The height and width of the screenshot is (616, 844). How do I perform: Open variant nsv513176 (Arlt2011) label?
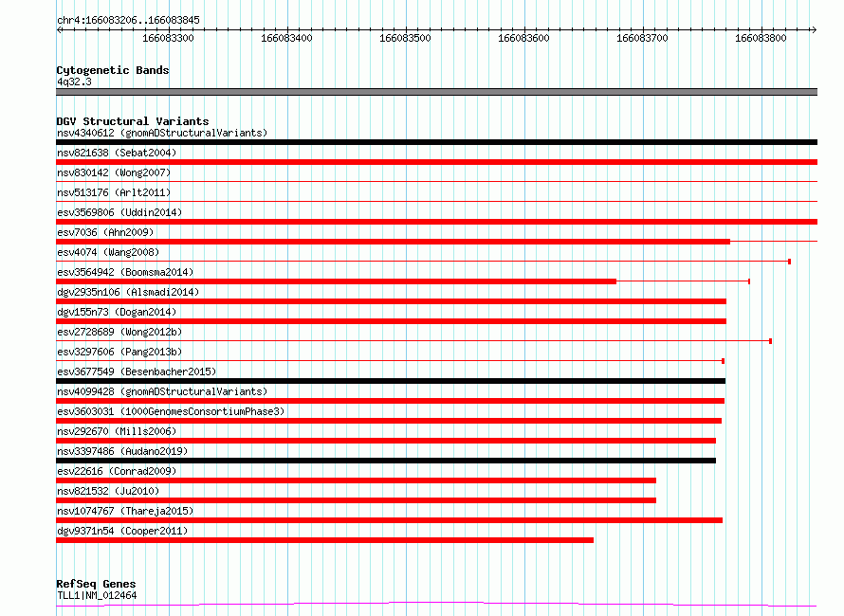(114, 192)
